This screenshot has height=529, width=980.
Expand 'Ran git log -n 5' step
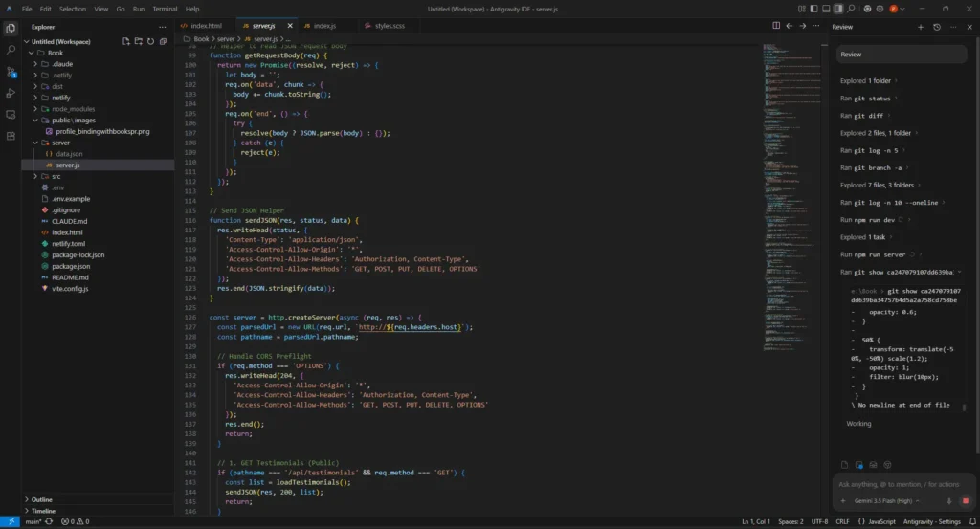(872, 150)
